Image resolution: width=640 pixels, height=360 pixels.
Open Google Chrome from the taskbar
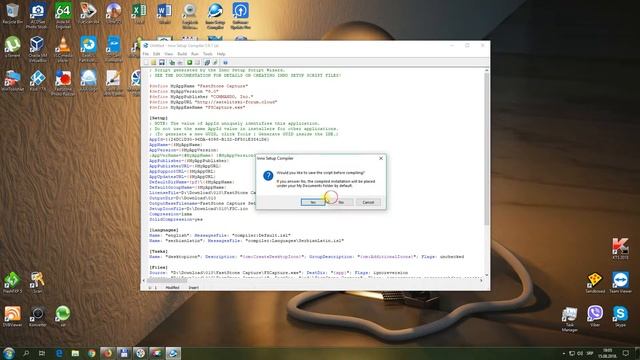point(91,353)
